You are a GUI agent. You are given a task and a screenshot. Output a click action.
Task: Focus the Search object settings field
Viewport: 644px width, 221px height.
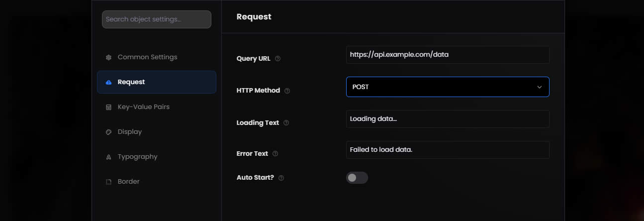[157, 19]
